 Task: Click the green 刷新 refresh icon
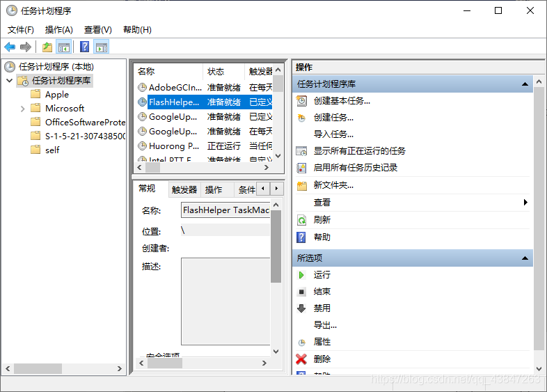pyautogui.click(x=301, y=220)
